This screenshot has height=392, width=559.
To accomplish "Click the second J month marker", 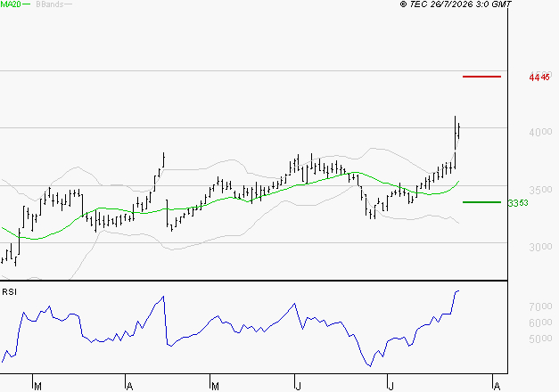I will (391, 387).
